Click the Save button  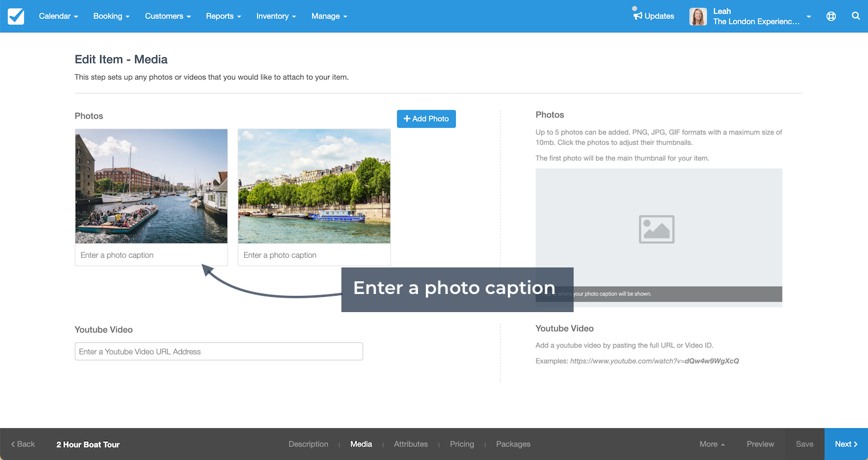click(804, 444)
